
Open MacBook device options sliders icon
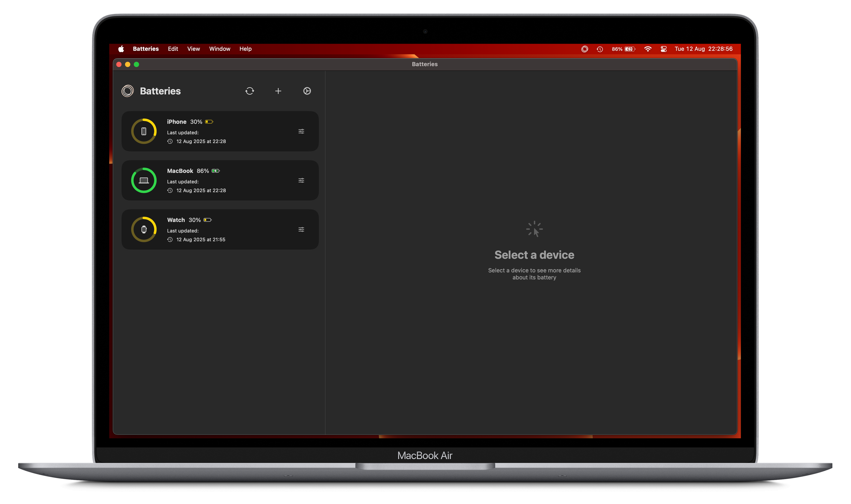coord(301,180)
